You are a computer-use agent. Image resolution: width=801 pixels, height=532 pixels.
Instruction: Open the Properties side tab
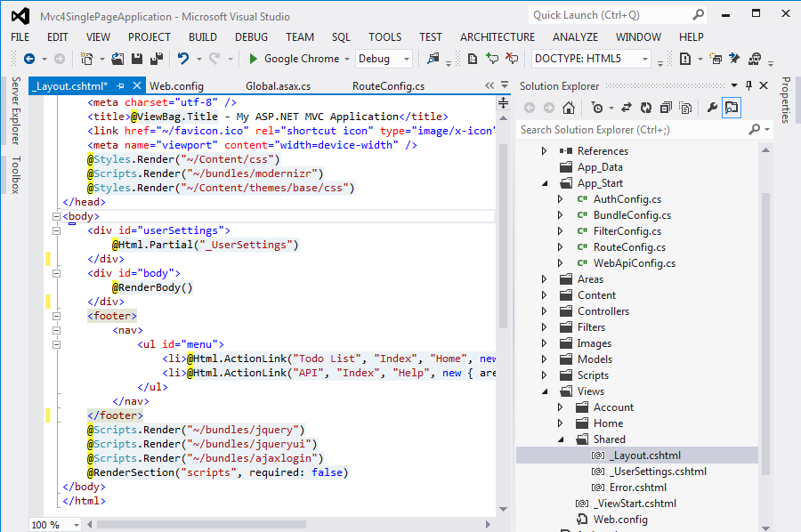[x=786, y=100]
